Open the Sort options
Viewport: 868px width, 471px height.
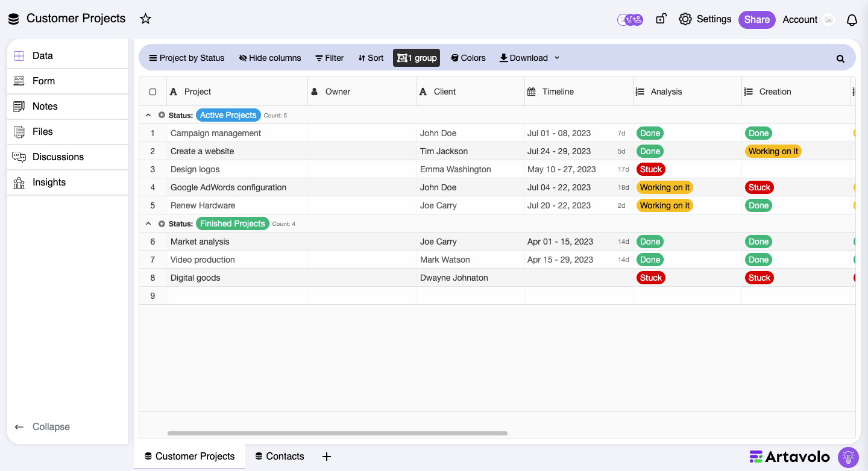pos(370,58)
